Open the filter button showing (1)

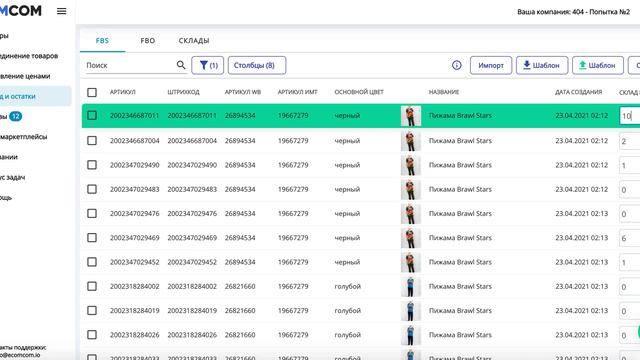click(x=207, y=65)
